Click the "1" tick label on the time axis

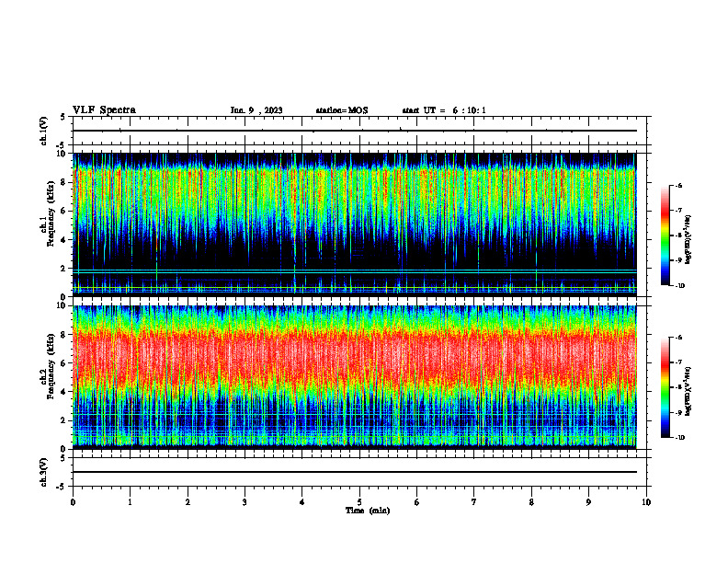click(130, 502)
